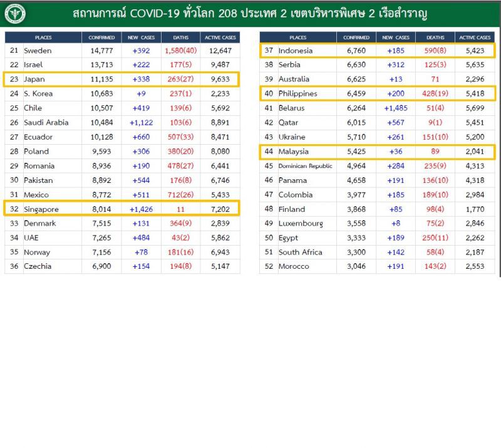Select the misspelled "DATHS" column header
This screenshot has height=448, width=501.
tap(181, 38)
